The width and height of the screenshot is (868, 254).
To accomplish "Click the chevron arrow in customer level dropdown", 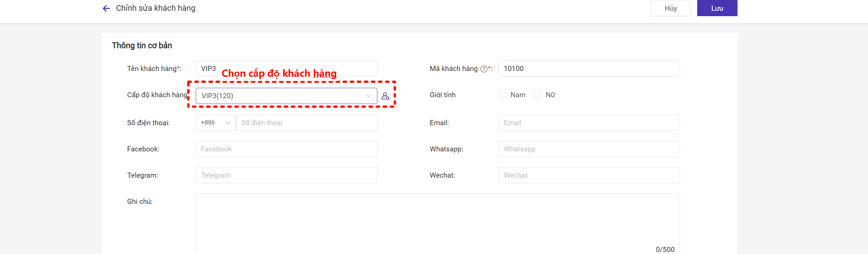I will pos(368,96).
